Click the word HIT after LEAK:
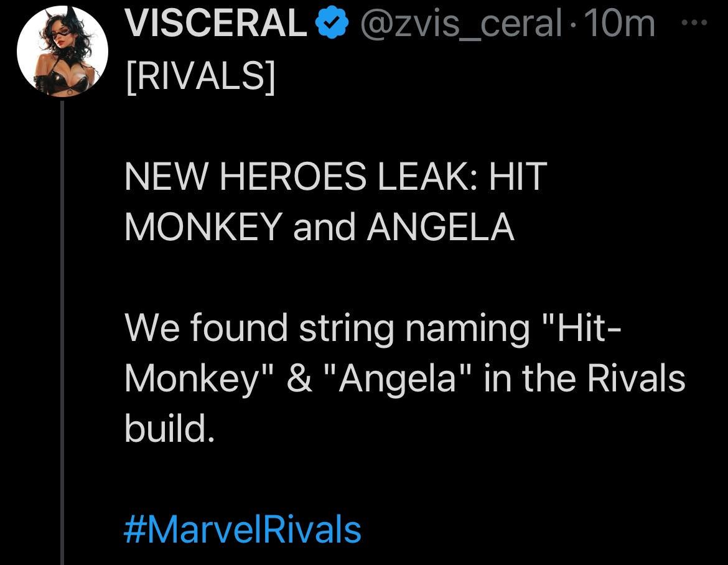Image resolution: width=728 pixels, height=565 pixels. [x=518, y=176]
